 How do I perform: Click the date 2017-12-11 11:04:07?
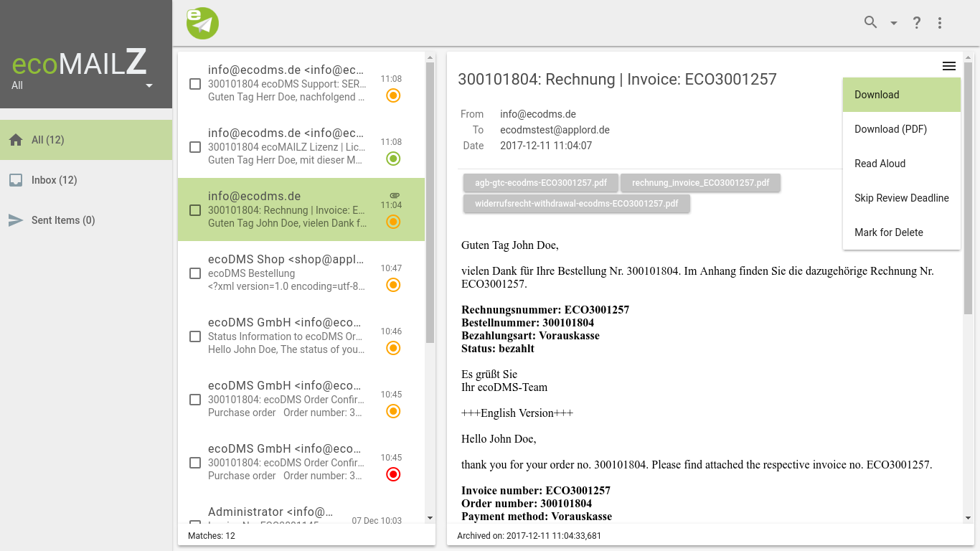pos(546,146)
